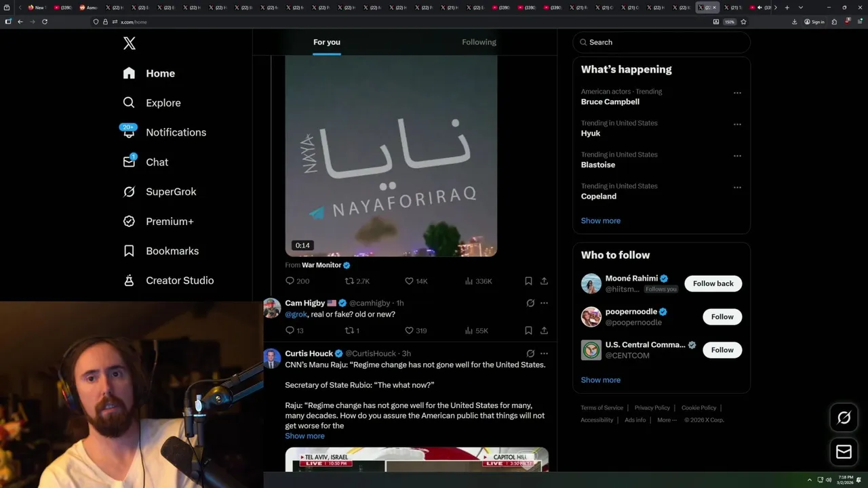Click the browser Sign in button
The height and width of the screenshot is (488, 868).
click(814, 22)
